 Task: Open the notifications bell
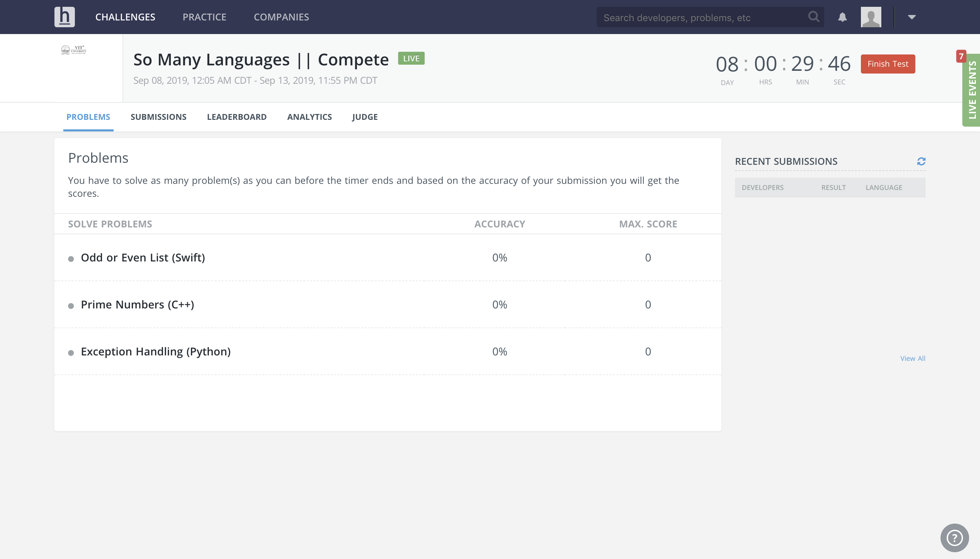pos(842,17)
